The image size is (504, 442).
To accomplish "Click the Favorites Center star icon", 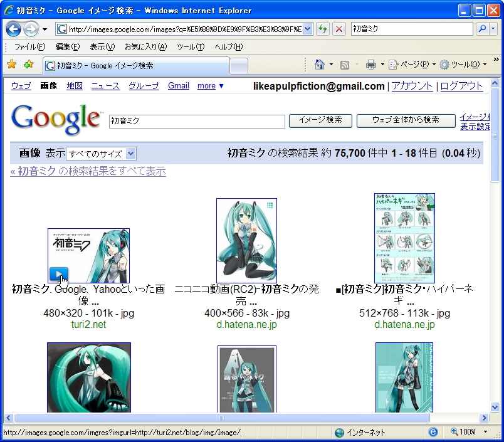I will click(x=11, y=65).
